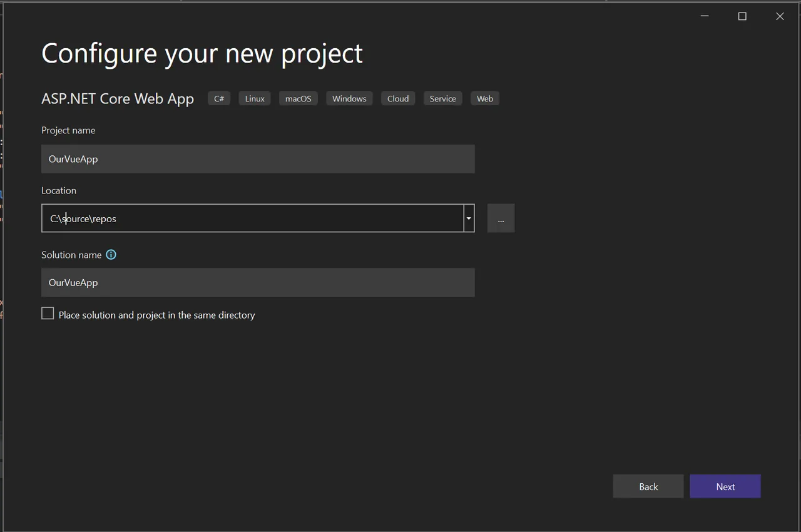Click the Cloud tag
The width and height of the screenshot is (801, 532).
(398, 98)
